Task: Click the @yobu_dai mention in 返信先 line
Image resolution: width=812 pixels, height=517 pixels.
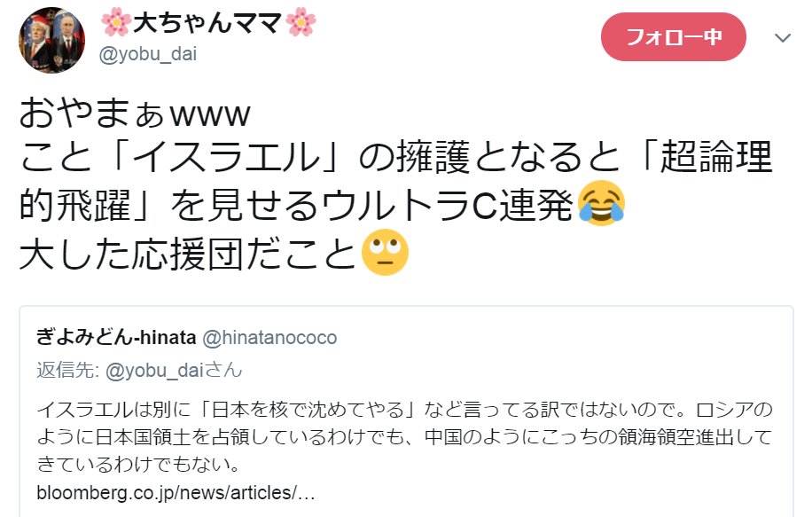Action: click(155, 371)
